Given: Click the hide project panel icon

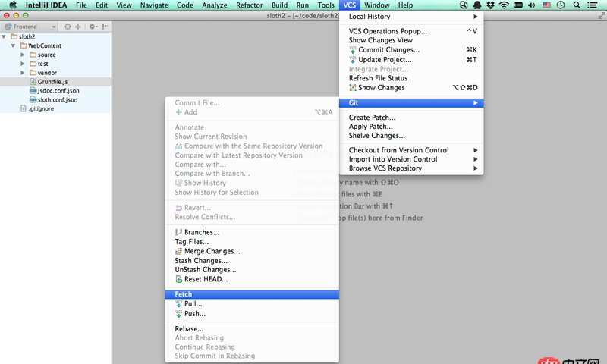Looking at the screenshot, I should 105,27.
